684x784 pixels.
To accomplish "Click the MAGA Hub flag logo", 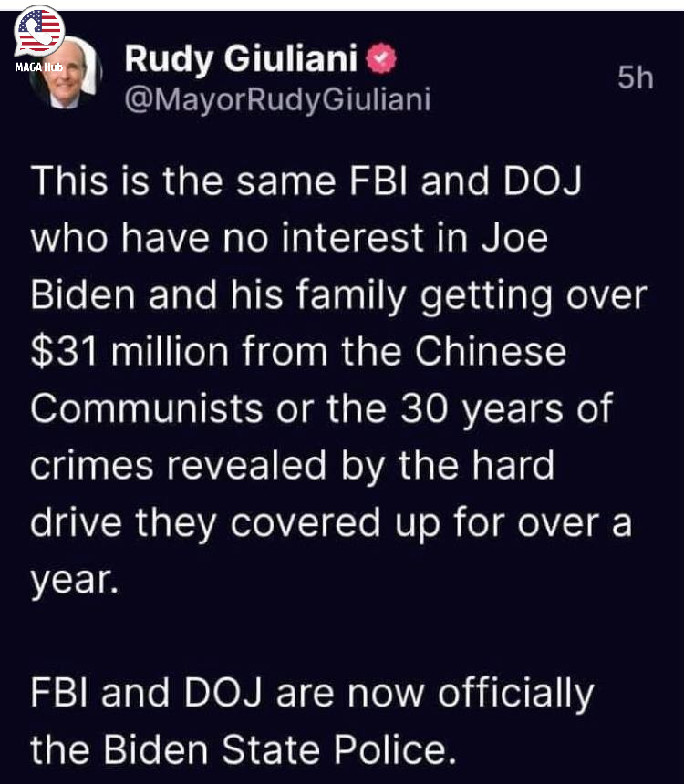I will coord(38,30).
